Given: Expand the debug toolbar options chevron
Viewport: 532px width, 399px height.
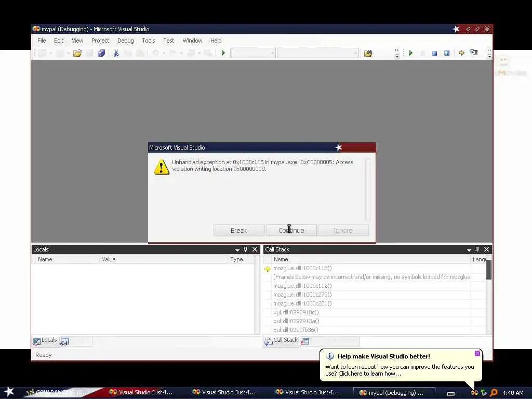Looking at the screenshot, I should coord(489,54).
